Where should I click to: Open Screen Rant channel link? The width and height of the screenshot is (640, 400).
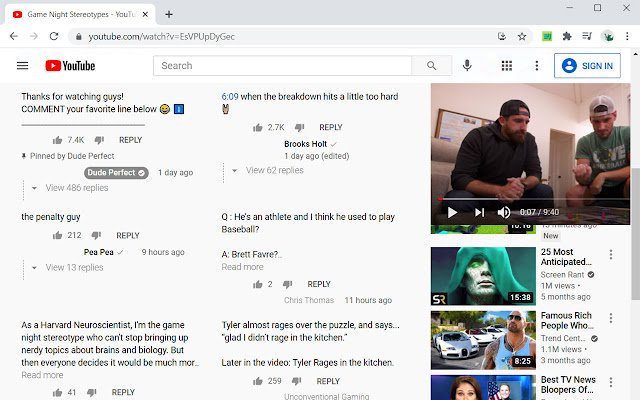tap(562, 275)
